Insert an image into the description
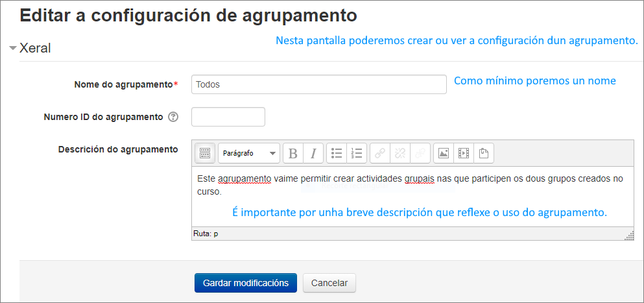 point(444,153)
